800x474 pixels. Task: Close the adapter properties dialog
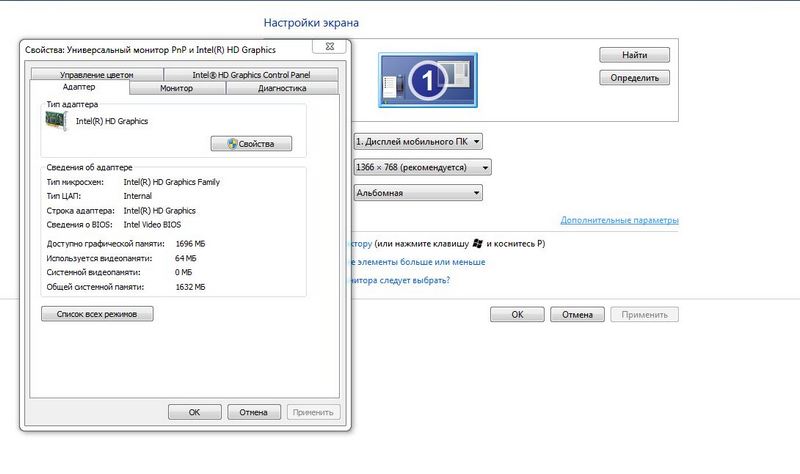click(x=328, y=47)
